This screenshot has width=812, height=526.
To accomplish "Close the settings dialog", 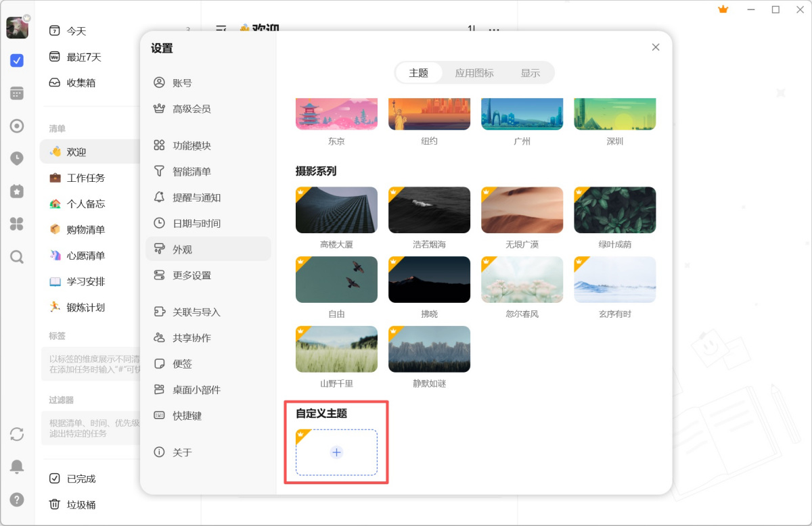I will click(x=655, y=47).
